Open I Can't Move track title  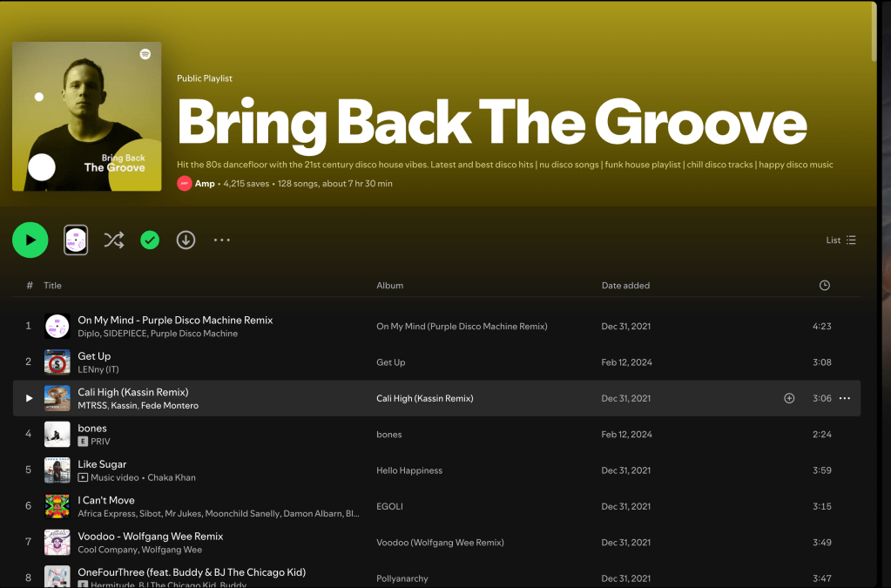(106, 500)
